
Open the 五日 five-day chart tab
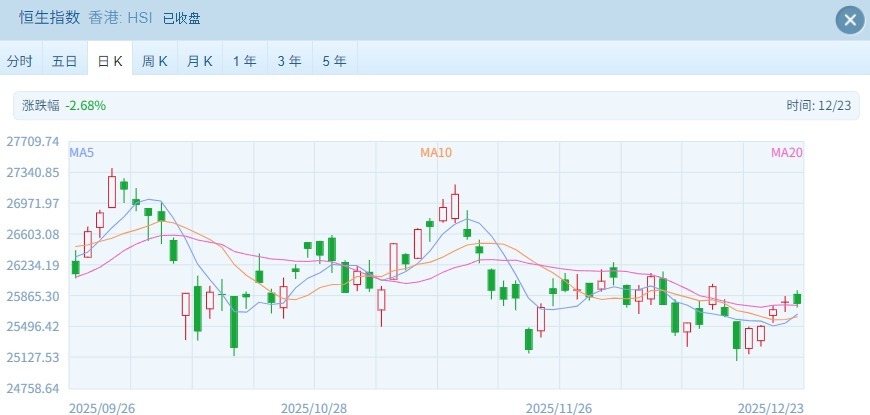[x=64, y=61]
